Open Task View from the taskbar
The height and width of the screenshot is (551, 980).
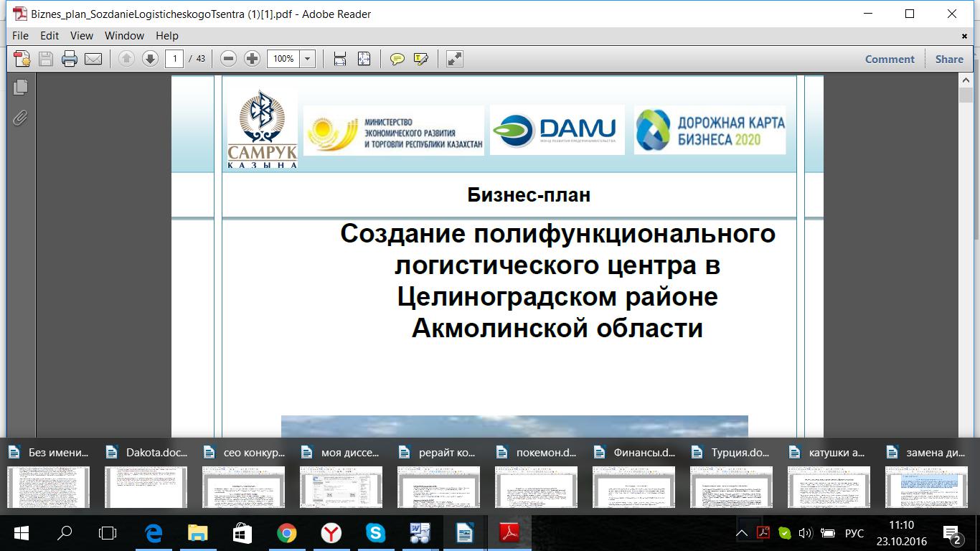click(108, 533)
